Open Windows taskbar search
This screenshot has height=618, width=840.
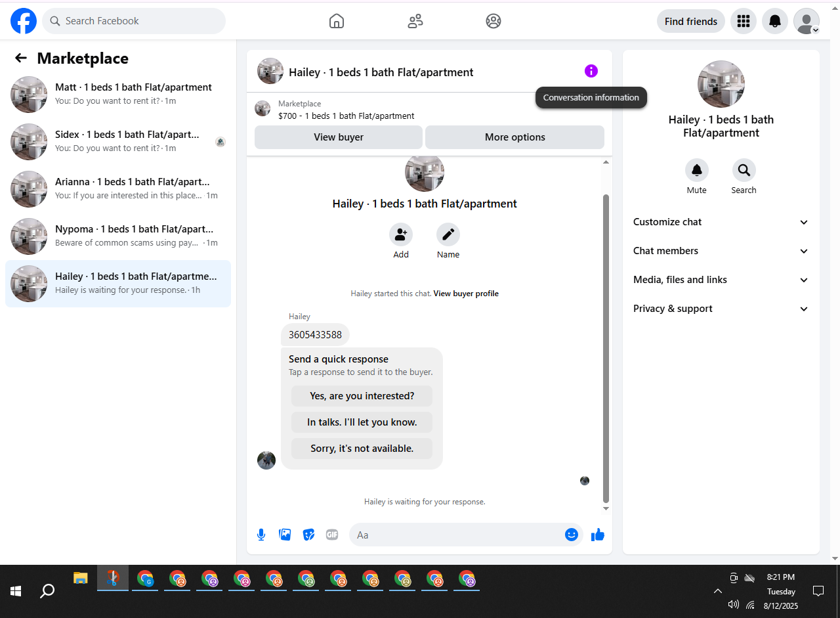coord(47,591)
